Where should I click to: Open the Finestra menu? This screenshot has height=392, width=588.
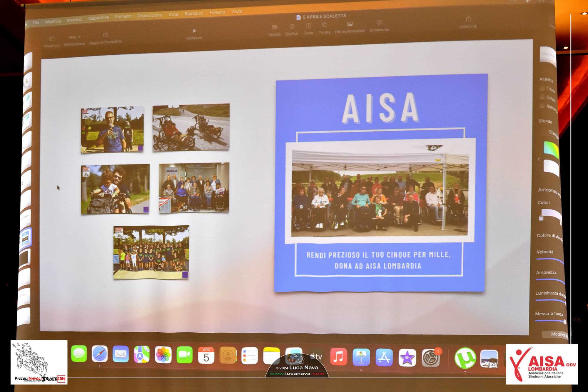(x=218, y=12)
